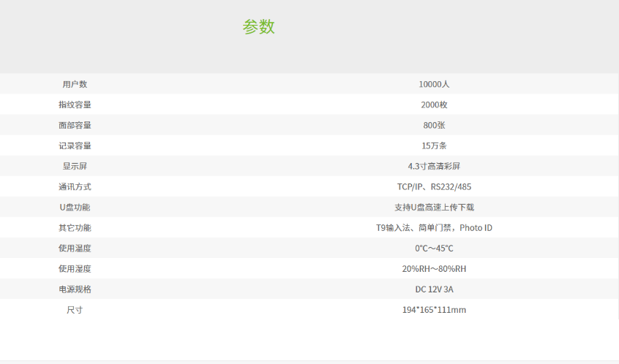Click the T9输入法 other functions value

tap(434, 227)
